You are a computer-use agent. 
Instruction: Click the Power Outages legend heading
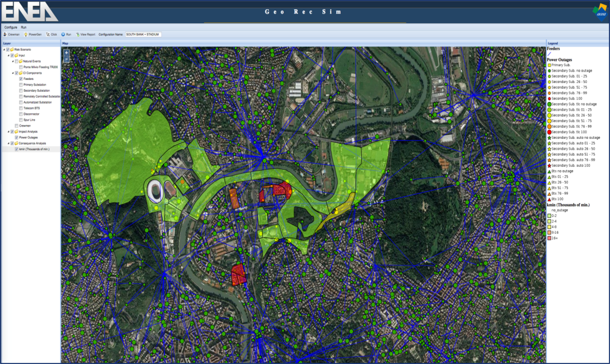[559, 60]
